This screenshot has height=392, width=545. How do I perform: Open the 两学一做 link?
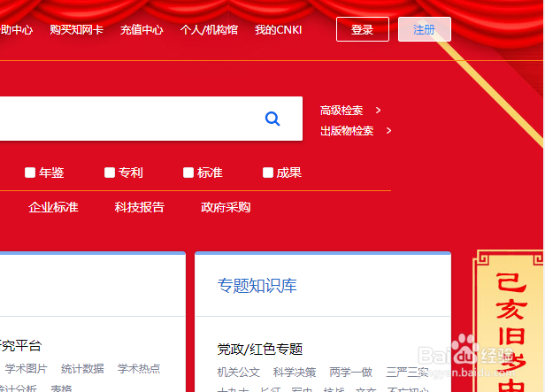(x=350, y=373)
